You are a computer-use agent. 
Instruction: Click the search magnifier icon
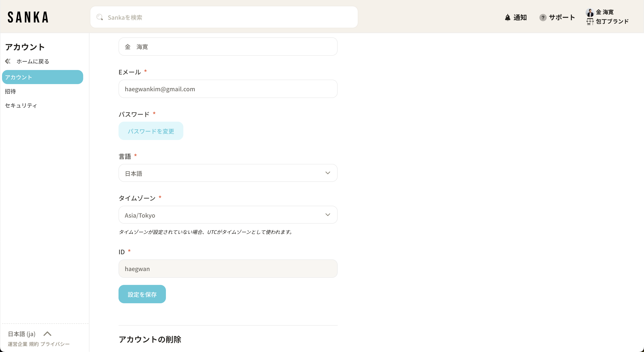point(100,17)
